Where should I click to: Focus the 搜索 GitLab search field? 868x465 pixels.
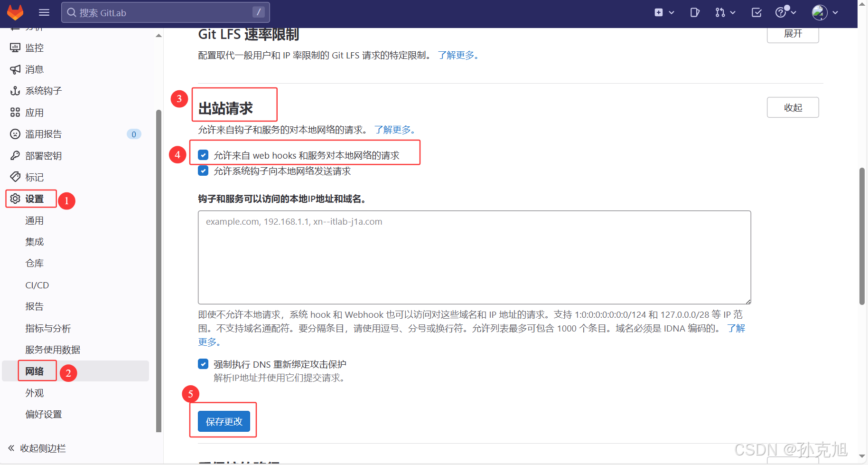[x=166, y=12]
